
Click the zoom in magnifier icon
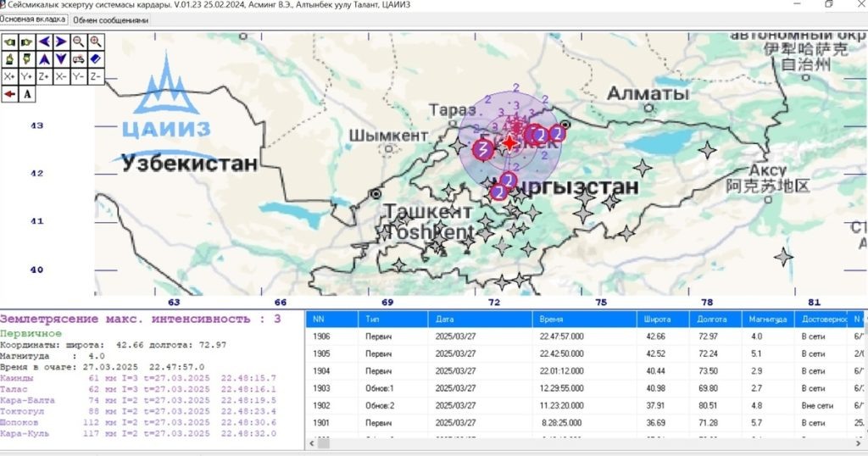[96, 42]
